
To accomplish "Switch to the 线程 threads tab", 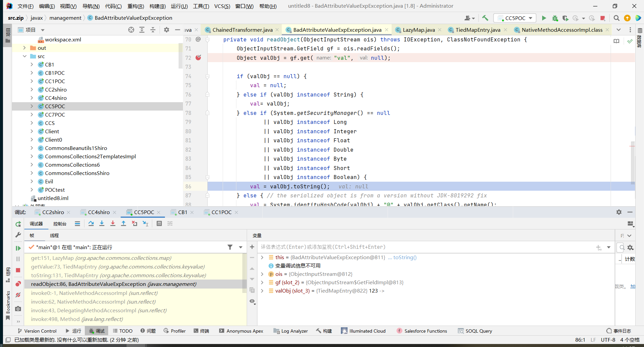I will point(54,235).
